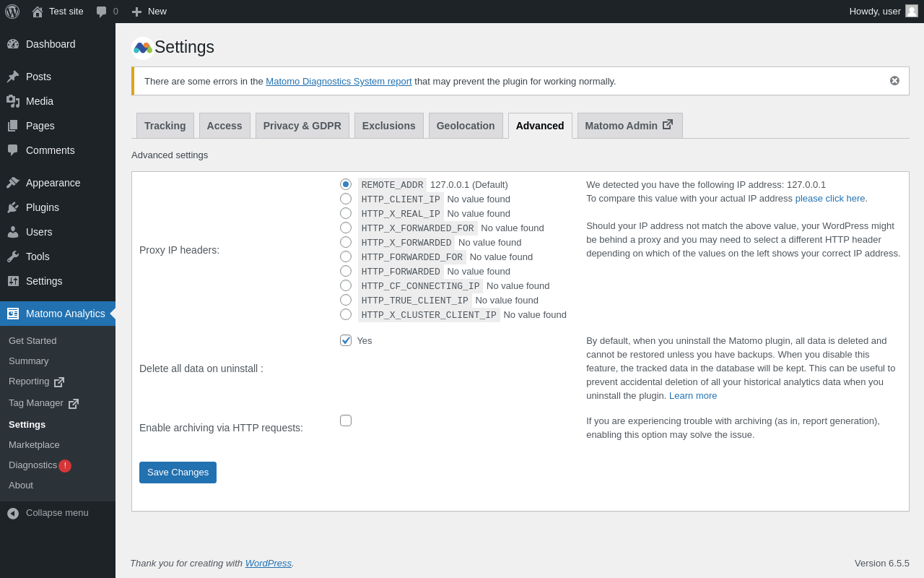Click the user avatar icon

click(912, 11)
